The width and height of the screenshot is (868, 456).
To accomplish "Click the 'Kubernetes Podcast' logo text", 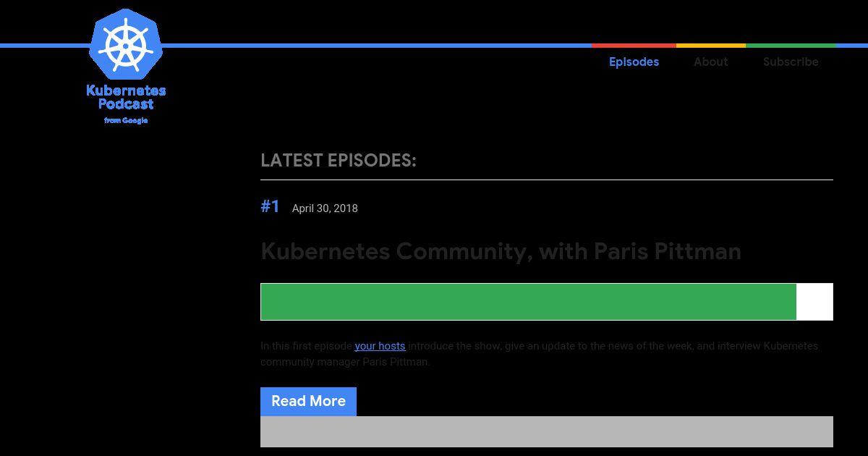I will [126, 97].
